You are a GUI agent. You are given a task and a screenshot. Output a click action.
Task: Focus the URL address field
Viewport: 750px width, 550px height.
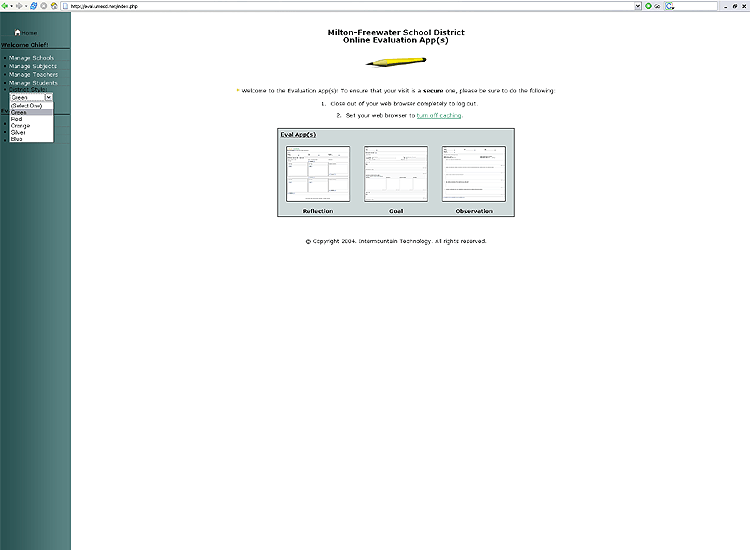[x=352, y=6]
